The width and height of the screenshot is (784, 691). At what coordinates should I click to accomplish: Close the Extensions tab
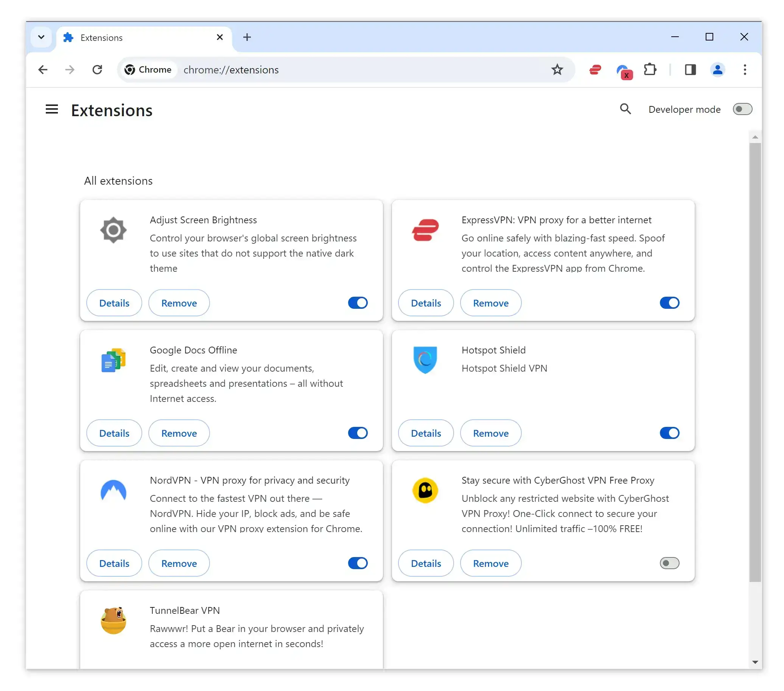pos(220,37)
